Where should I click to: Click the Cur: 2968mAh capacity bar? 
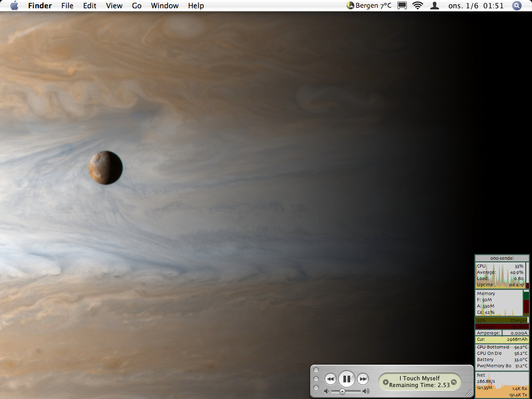click(x=502, y=339)
